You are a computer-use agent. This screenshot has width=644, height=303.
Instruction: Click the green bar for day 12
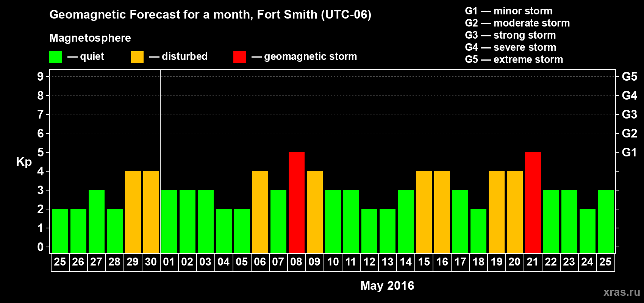coord(369,231)
